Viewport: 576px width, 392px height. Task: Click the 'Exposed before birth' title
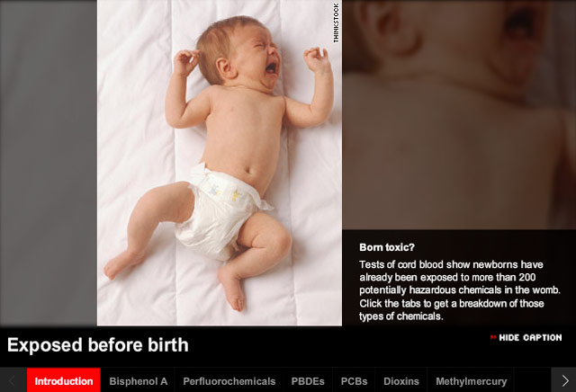point(98,345)
